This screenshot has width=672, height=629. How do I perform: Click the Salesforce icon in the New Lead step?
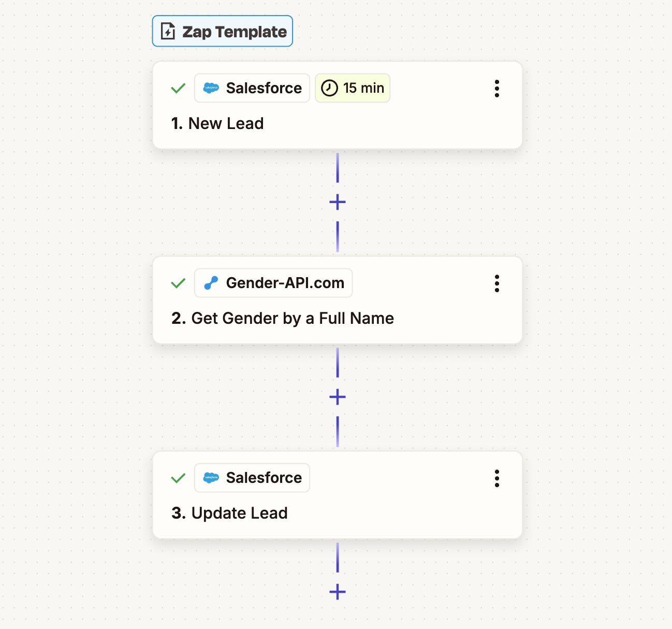tap(212, 88)
